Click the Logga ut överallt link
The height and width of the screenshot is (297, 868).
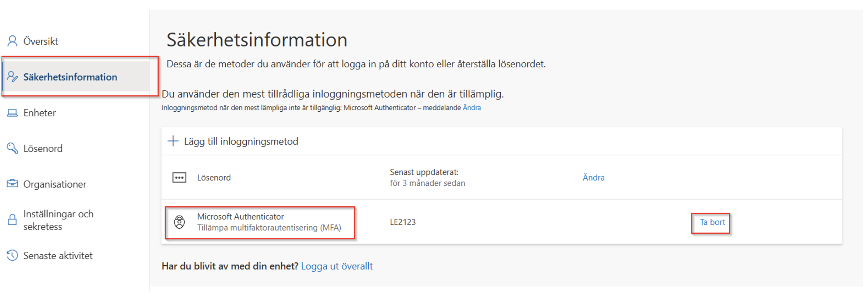pyautogui.click(x=337, y=266)
